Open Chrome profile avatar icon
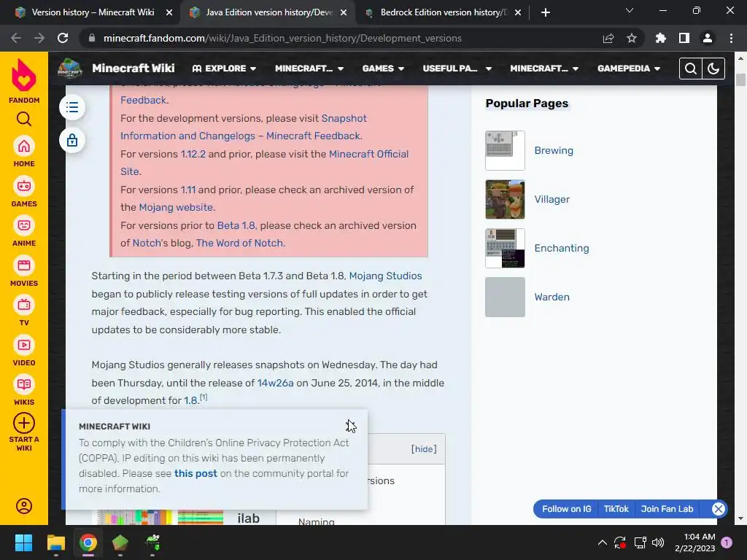The height and width of the screenshot is (560, 747). click(x=708, y=38)
